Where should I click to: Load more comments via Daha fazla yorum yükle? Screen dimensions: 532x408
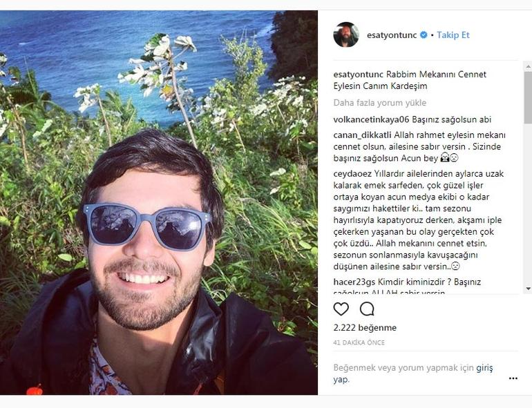pos(380,103)
